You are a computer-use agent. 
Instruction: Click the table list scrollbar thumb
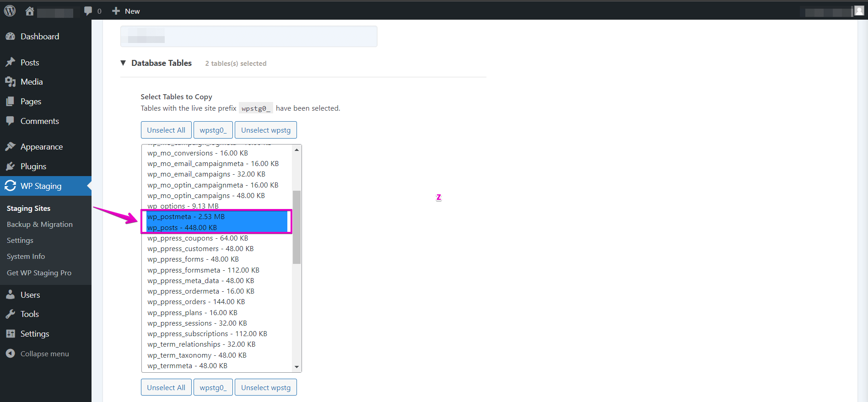[297, 227]
